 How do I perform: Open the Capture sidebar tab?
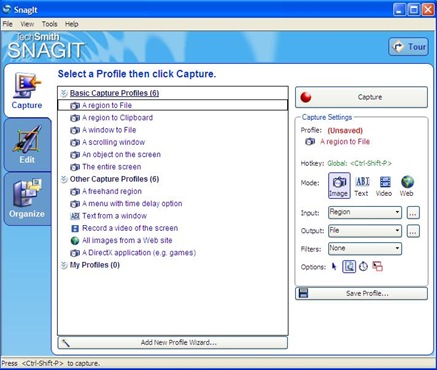[x=27, y=91]
